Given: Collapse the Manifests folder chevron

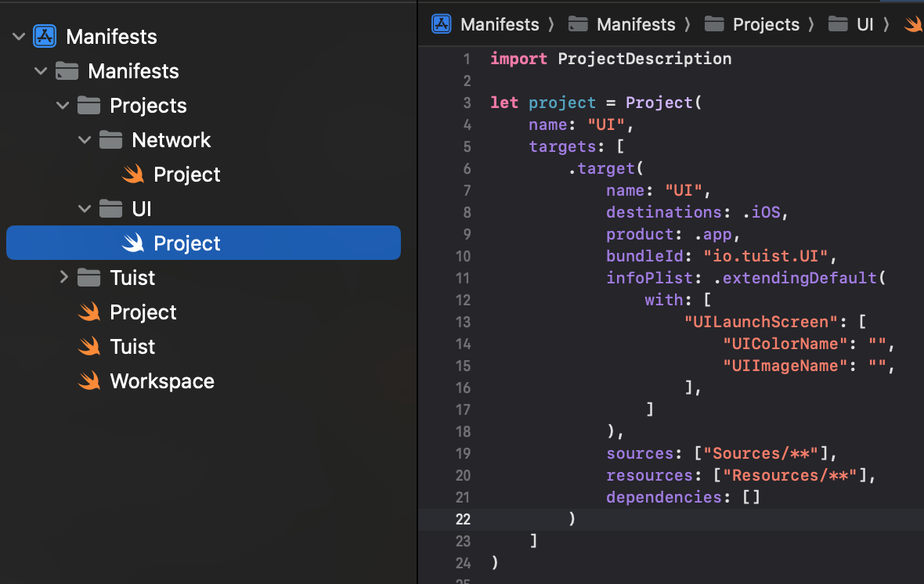Looking at the screenshot, I should (x=41, y=71).
